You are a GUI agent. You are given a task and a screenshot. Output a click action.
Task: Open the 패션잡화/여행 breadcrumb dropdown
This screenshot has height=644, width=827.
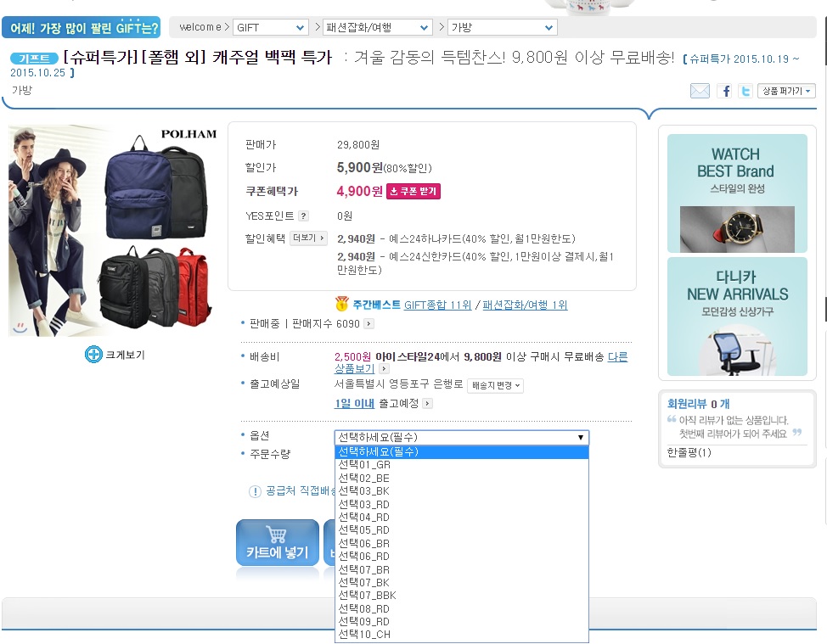(378, 28)
